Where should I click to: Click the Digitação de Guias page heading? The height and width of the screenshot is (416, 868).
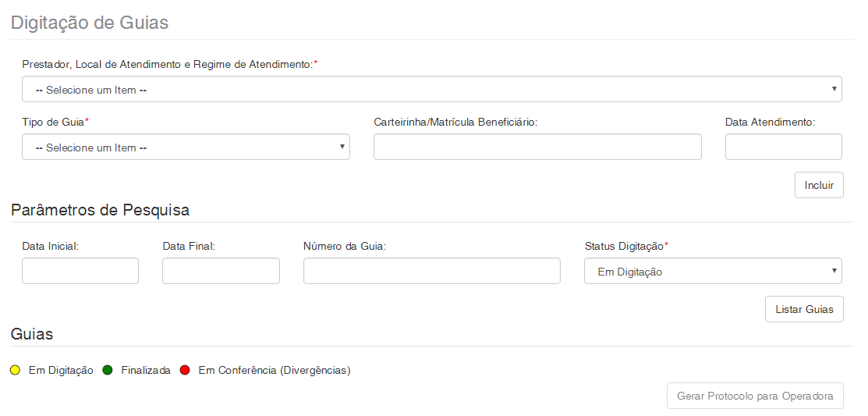90,23
